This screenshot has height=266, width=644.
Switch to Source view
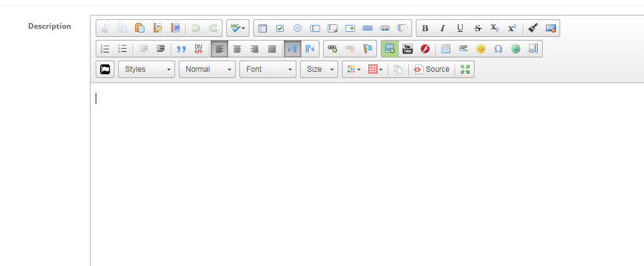[431, 69]
